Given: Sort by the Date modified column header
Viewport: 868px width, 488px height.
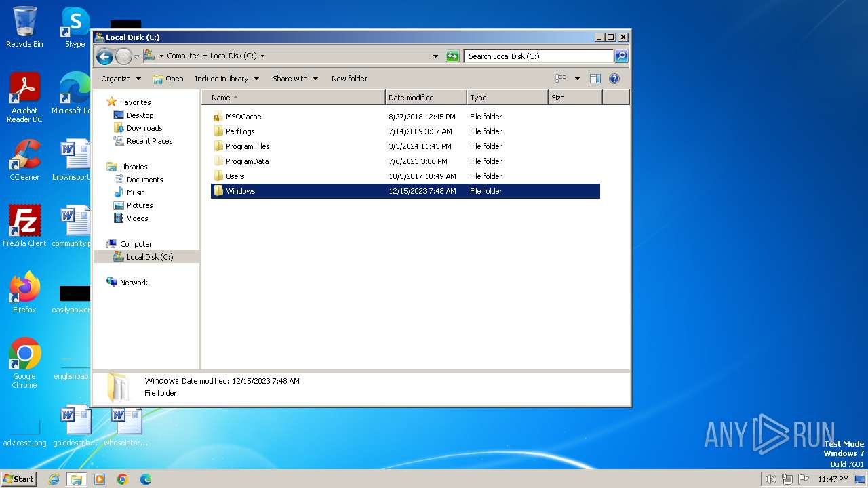Looking at the screenshot, I should (426, 98).
